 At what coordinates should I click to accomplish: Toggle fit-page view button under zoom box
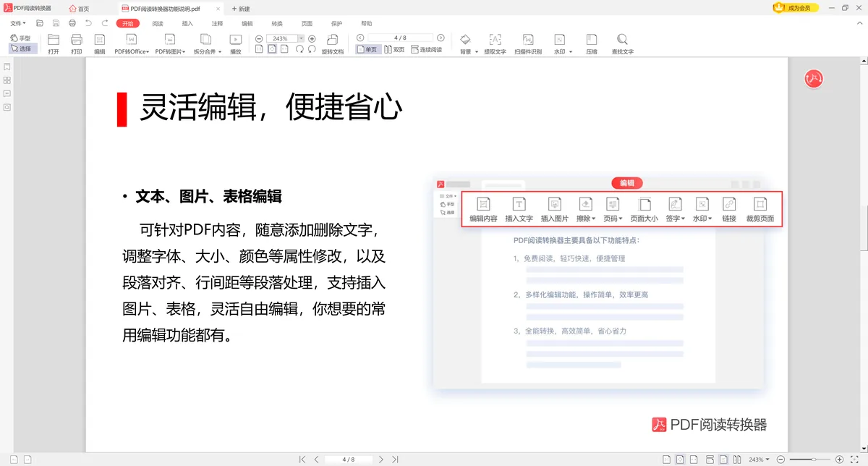click(x=272, y=49)
